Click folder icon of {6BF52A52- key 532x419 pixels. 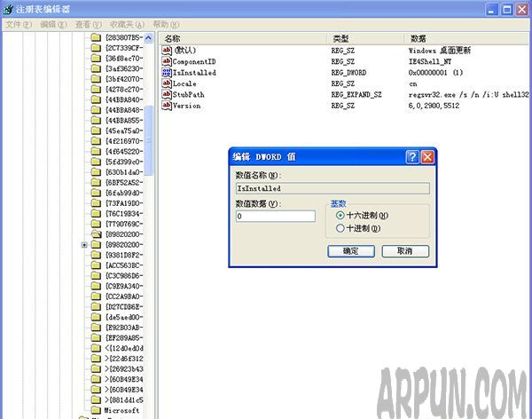97,183
